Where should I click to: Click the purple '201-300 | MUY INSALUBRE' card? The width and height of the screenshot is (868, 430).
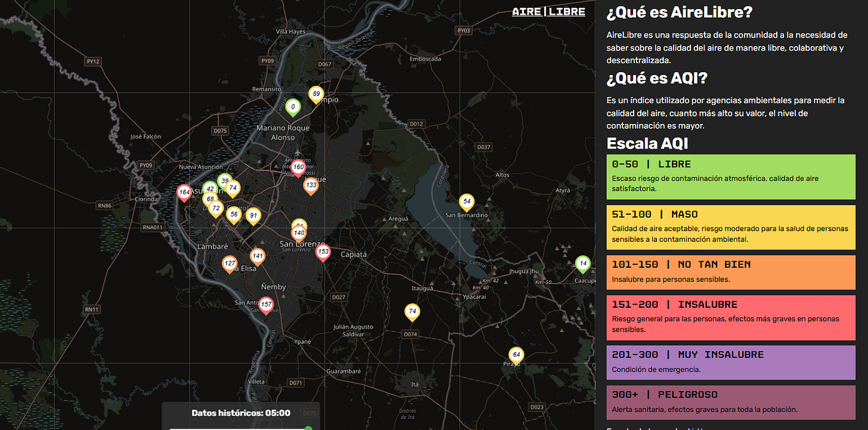pyautogui.click(x=731, y=363)
